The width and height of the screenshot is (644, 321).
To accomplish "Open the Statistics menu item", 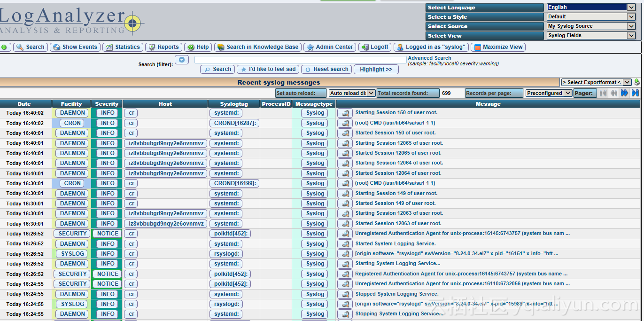I will (x=123, y=47).
